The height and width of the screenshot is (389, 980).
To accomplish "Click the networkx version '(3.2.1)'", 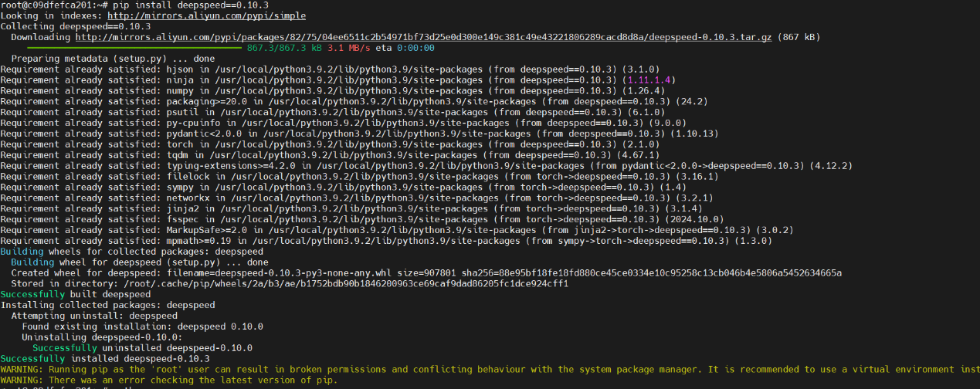I will click(696, 199).
